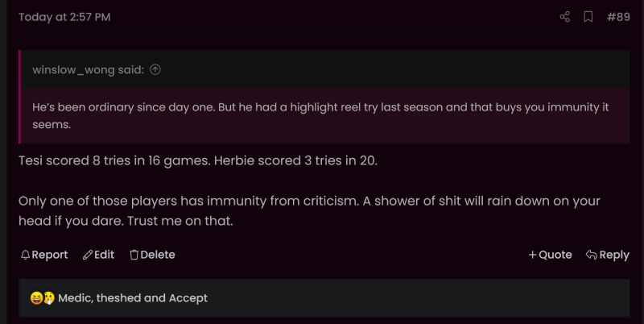Reply to this post with the Reply button
644x324 pixels.
click(x=608, y=255)
